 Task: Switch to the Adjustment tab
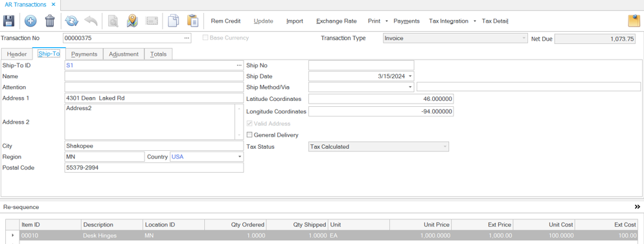(124, 54)
